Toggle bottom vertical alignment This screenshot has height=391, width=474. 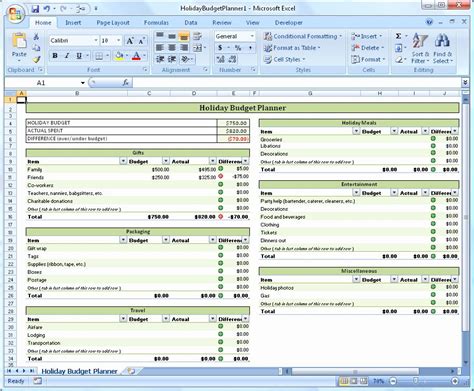click(x=184, y=36)
